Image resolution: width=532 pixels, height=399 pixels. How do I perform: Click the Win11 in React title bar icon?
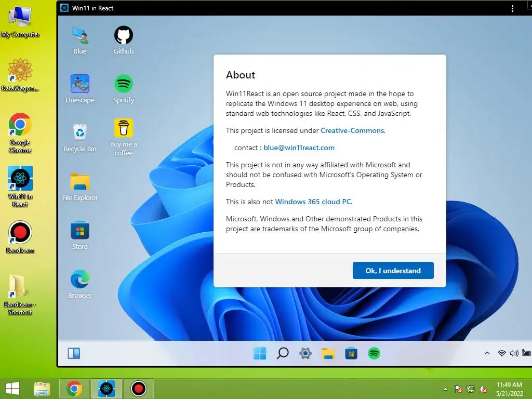[64, 8]
